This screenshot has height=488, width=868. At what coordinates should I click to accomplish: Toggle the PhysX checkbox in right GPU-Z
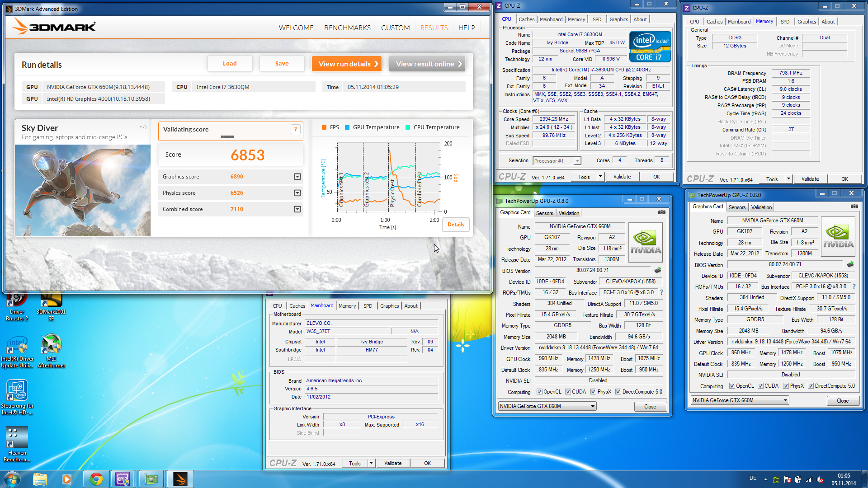786,386
